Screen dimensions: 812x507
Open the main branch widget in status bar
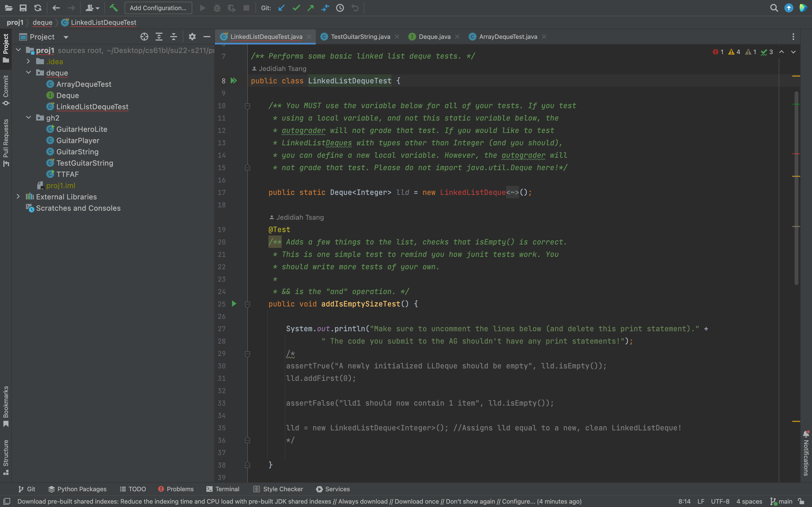781,501
